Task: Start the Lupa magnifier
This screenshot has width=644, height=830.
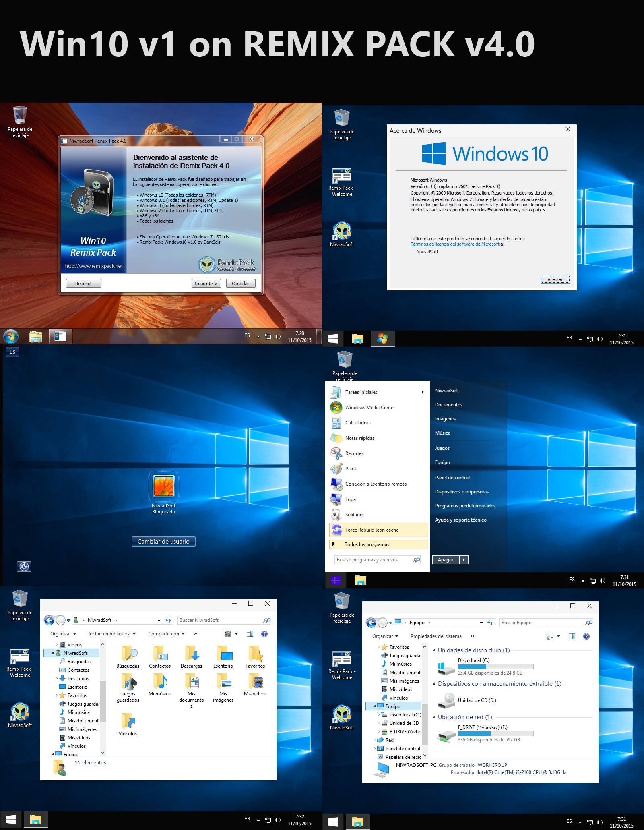Action: (x=351, y=499)
